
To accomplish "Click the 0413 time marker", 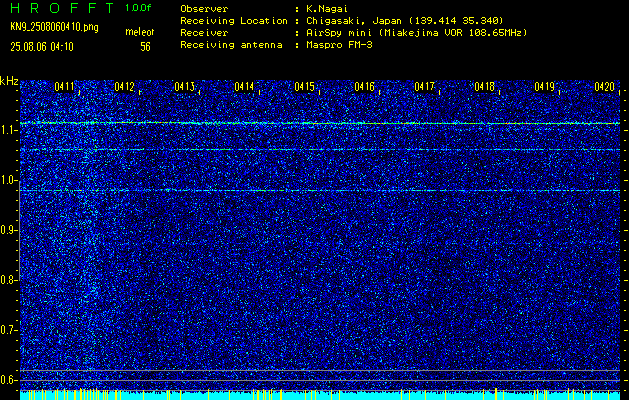I will (184, 86).
